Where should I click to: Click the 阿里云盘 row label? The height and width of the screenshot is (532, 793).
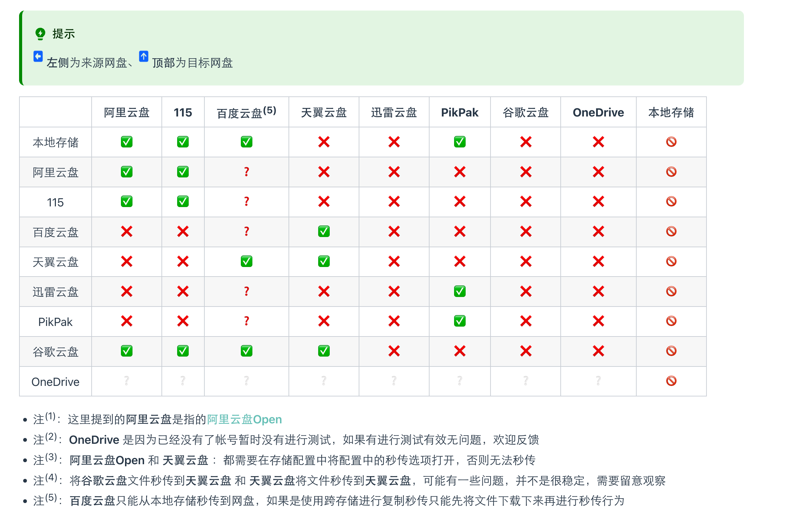pos(56,172)
